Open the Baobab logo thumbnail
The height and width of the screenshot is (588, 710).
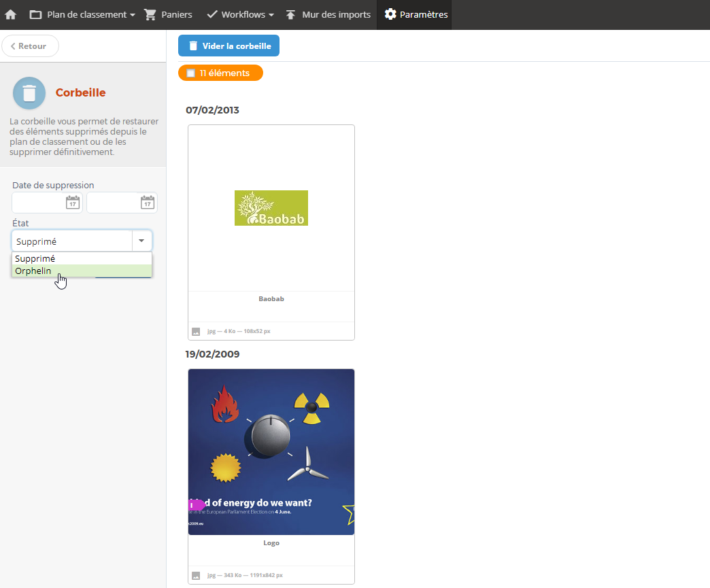(271, 208)
